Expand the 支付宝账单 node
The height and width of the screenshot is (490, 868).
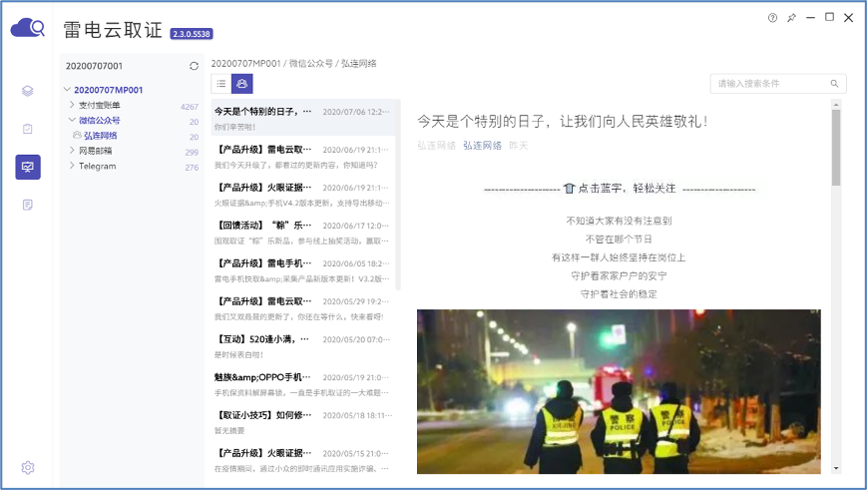pos(72,105)
